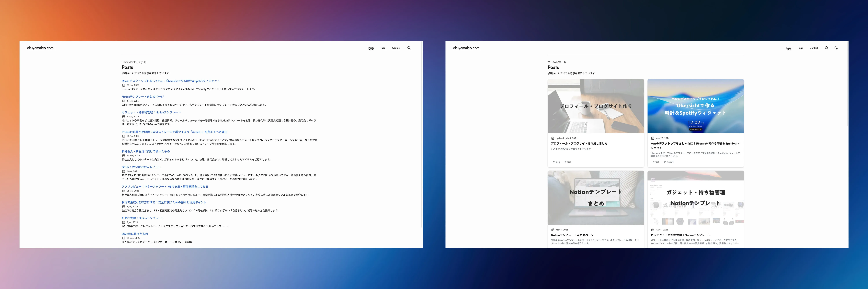Click the description ドメインの購入からWebサイト作りまで
The width and height of the screenshot is (868, 289).
tap(571, 149)
